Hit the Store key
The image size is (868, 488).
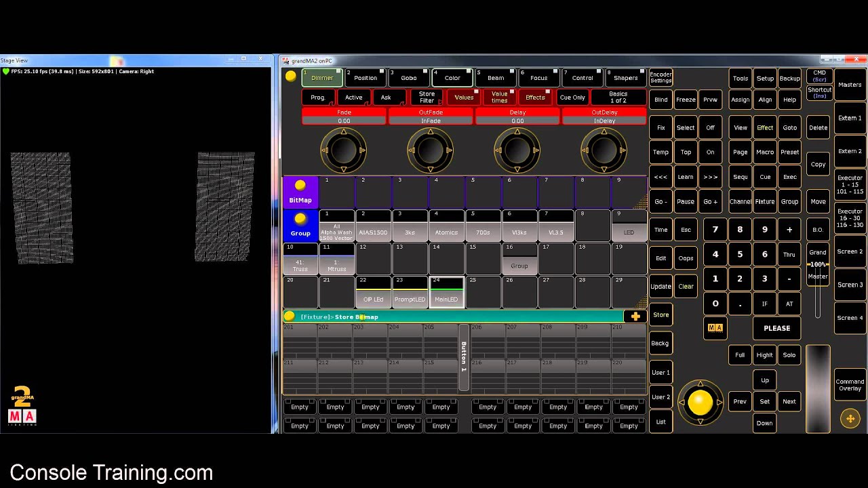point(660,314)
